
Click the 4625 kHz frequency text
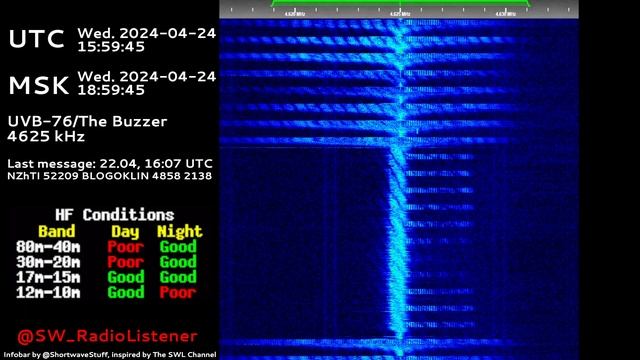pos(46,136)
